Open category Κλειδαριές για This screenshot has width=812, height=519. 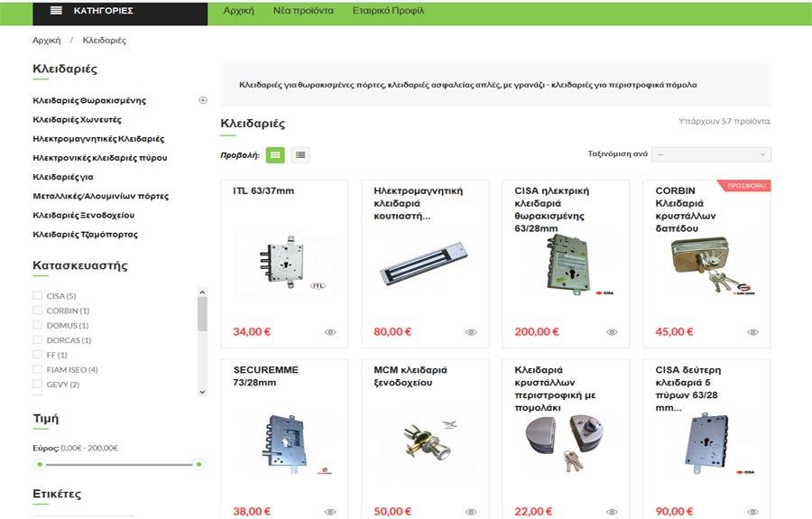pyautogui.click(x=62, y=177)
